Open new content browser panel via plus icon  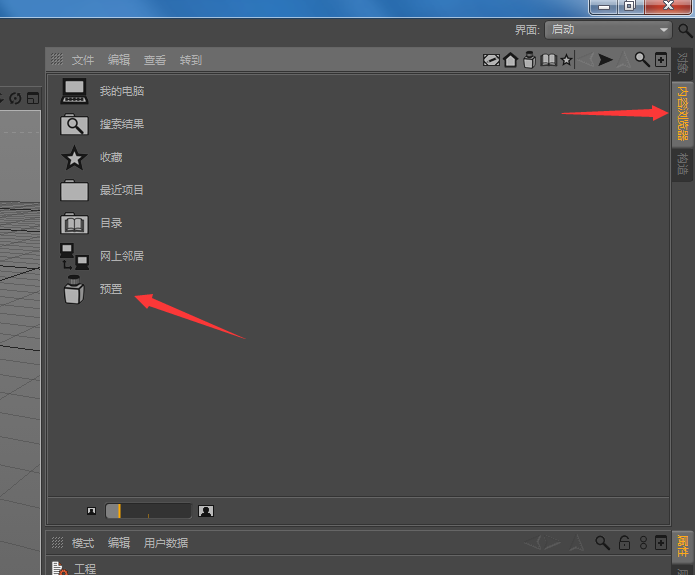tap(661, 59)
